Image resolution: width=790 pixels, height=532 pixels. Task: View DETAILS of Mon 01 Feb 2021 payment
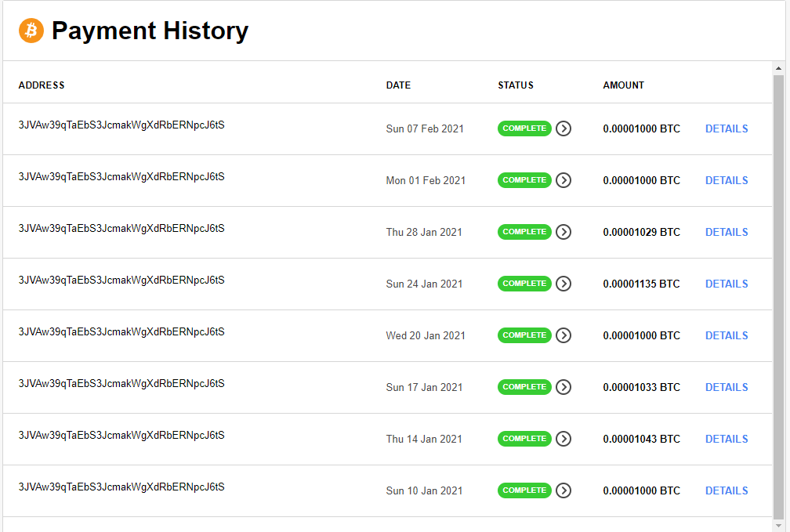pos(727,180)
